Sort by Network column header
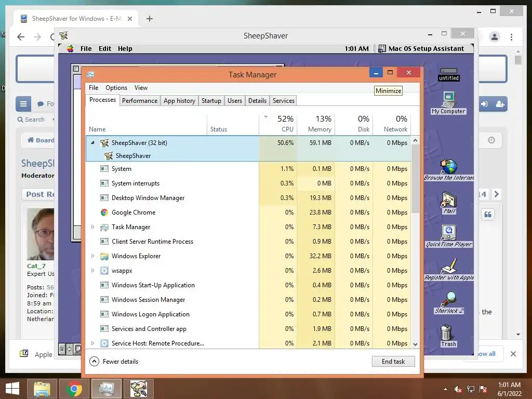 point(392,124)
